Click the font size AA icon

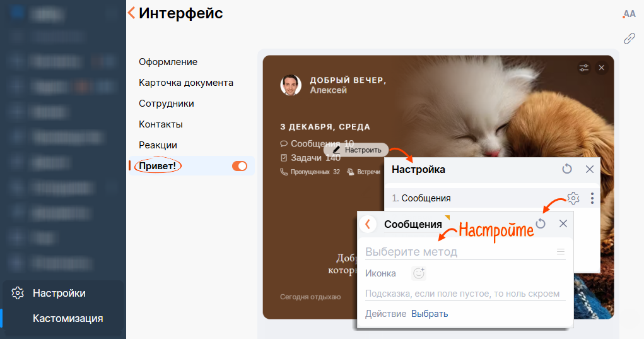(x=629, y=15)
